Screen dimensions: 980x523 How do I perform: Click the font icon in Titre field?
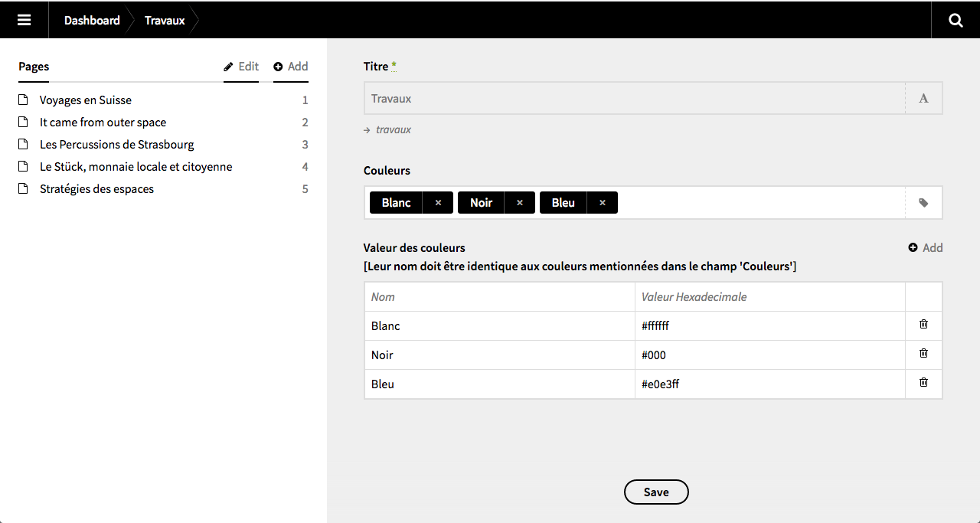(923, 99)
